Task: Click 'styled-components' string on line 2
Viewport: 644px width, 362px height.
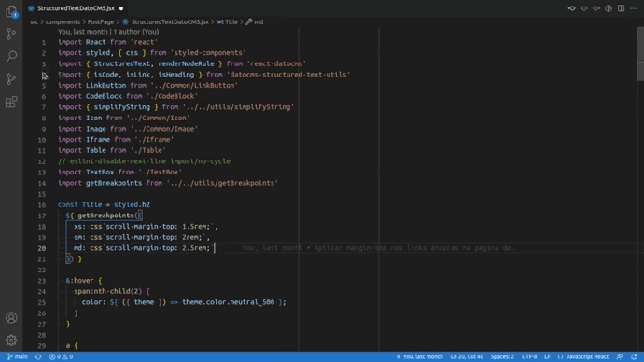Action: pyautogui.click(x=208, y=52)
